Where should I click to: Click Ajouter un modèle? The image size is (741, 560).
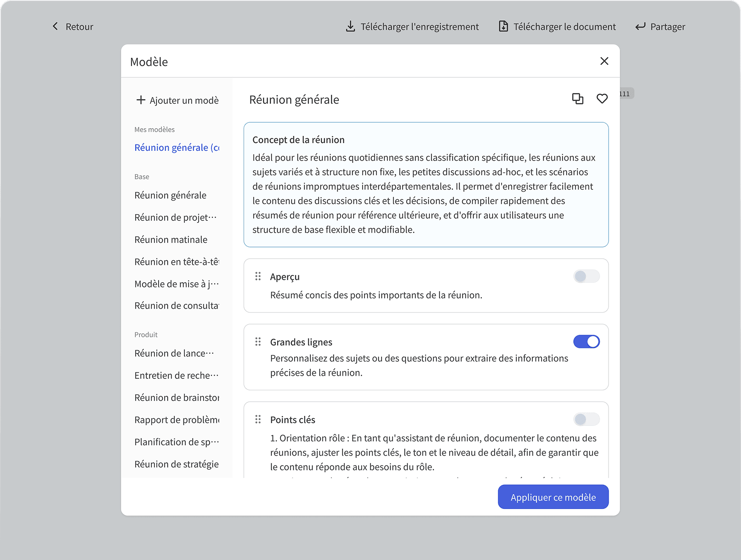(177, 100)
